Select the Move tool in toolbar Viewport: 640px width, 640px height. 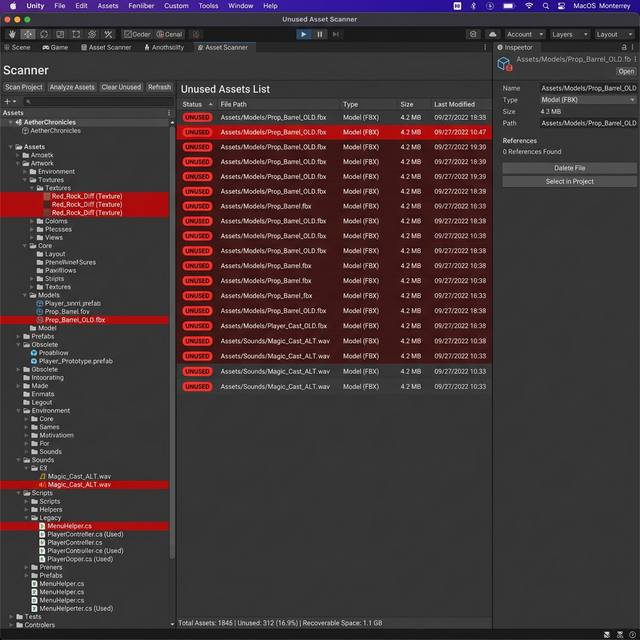[x=28, y=34]
